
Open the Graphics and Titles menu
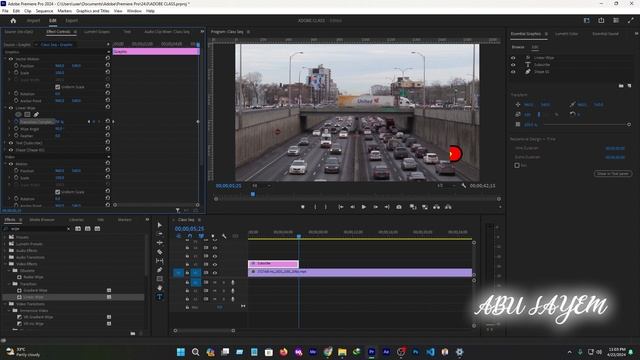[x=93, y=11]
